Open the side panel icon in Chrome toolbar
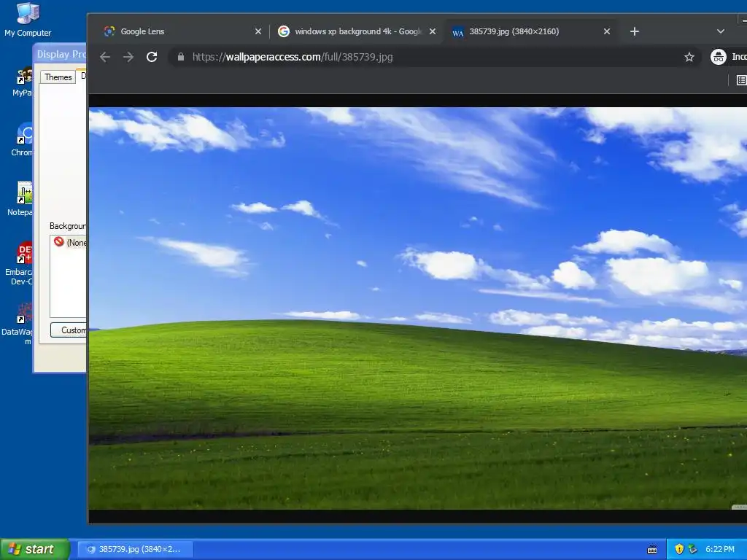This screenshot has width=747, height=560. pyautogui.click(x=741, y=80)
